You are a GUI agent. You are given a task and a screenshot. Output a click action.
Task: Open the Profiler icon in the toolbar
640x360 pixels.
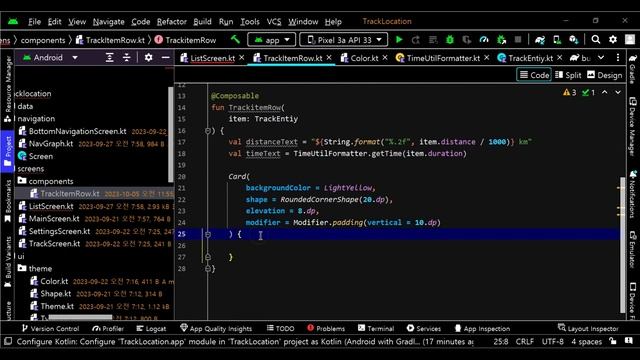point(484,40)
